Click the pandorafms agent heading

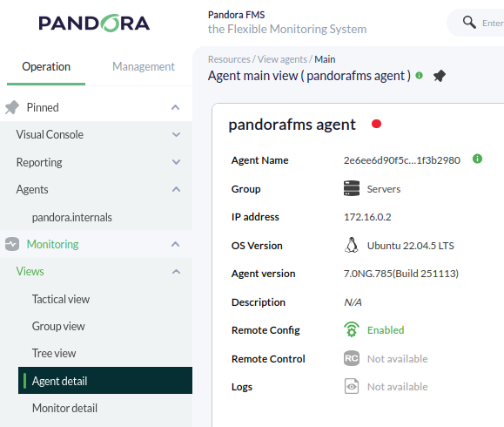[292, 125]
